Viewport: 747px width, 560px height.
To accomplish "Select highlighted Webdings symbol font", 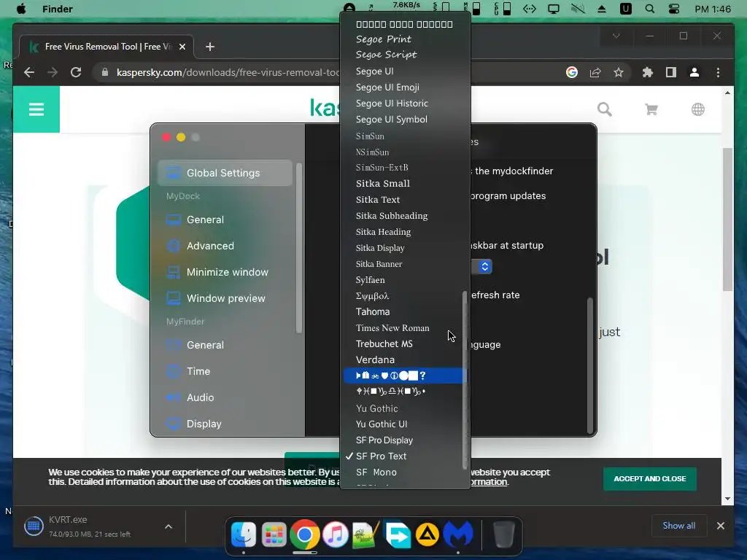I will [403, 376].
